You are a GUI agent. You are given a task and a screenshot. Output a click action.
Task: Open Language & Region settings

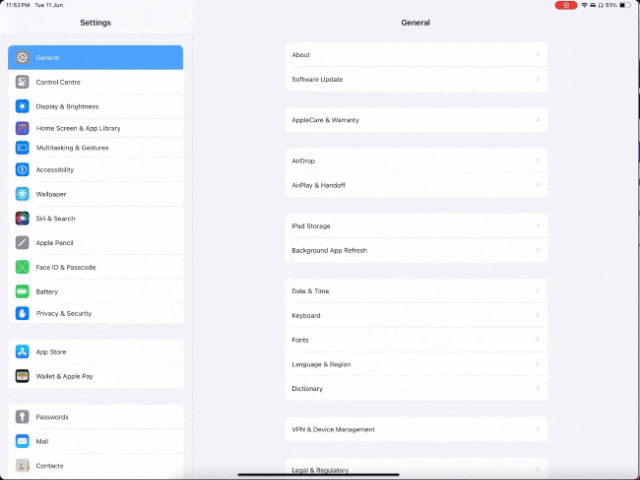[416, 364]
